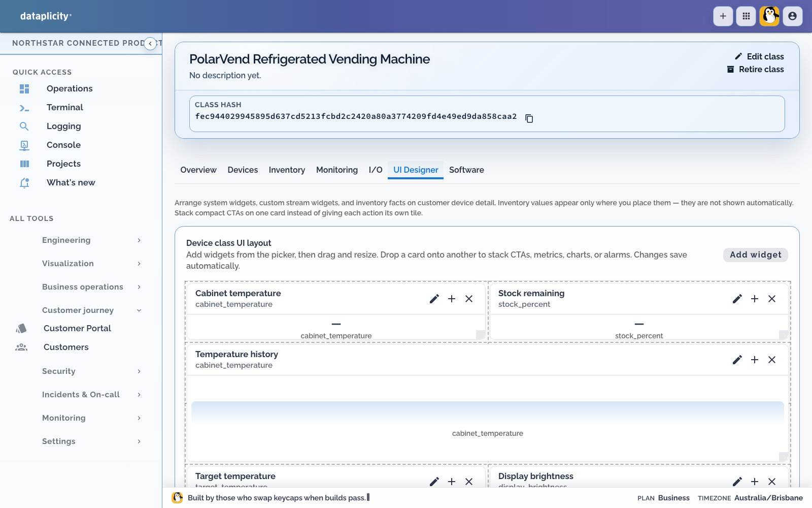Click the resize handle of Temperature history card

(784, 457)
